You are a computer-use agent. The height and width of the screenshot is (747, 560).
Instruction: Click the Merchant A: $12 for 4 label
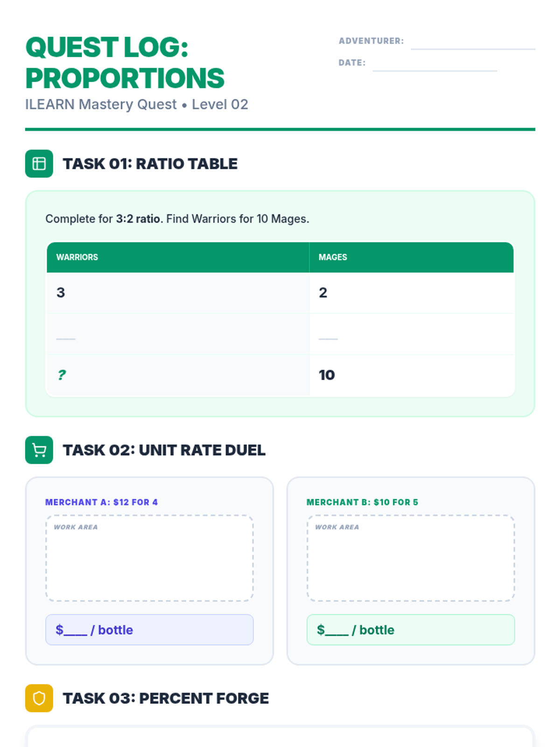pos(101,502)
